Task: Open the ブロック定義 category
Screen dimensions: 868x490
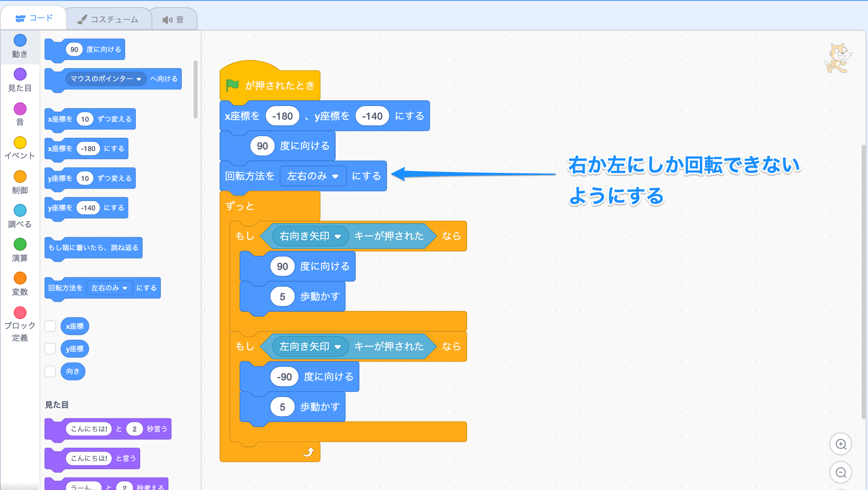Action: (x=20, y=324)
